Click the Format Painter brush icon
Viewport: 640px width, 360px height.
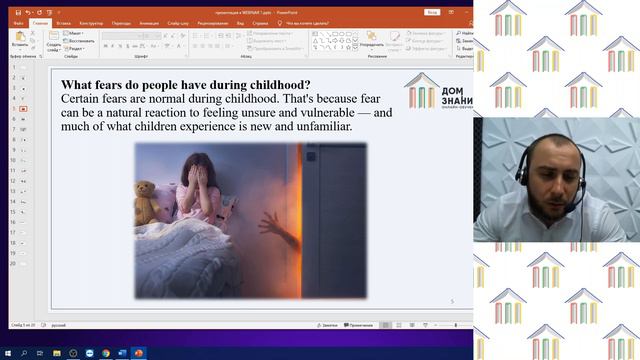[x=33, y=48]
